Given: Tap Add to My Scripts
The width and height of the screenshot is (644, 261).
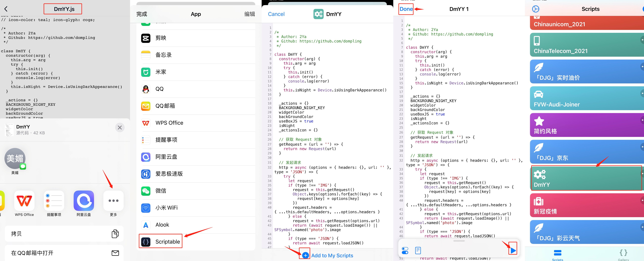Looking at the screenshot, I should pos(328,255).
